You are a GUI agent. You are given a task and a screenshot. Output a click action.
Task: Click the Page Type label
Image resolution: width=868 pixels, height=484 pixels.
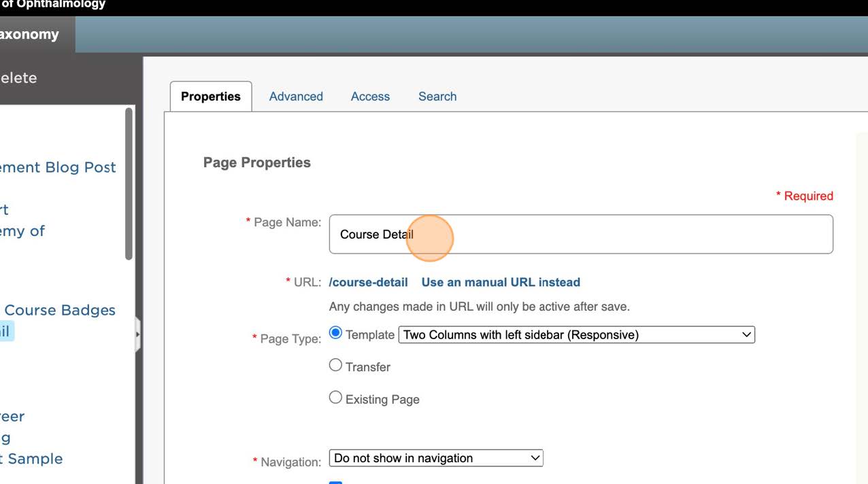coord(286,339)
